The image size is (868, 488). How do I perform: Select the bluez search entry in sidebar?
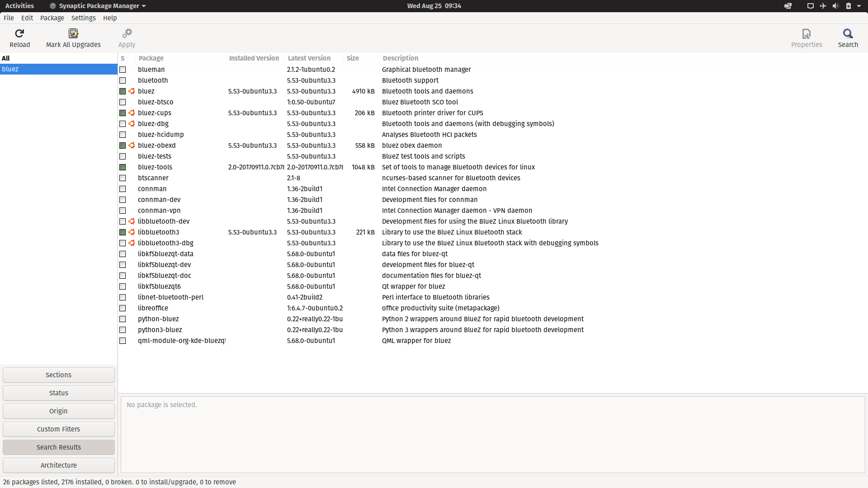59,69
